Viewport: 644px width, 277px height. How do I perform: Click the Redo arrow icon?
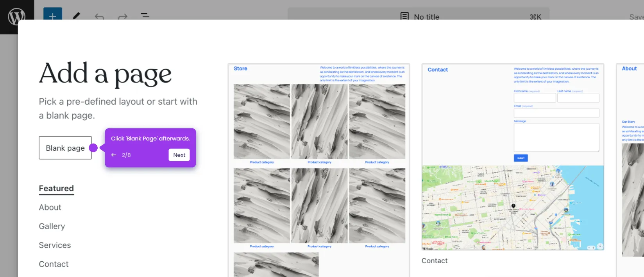(123, 17)
